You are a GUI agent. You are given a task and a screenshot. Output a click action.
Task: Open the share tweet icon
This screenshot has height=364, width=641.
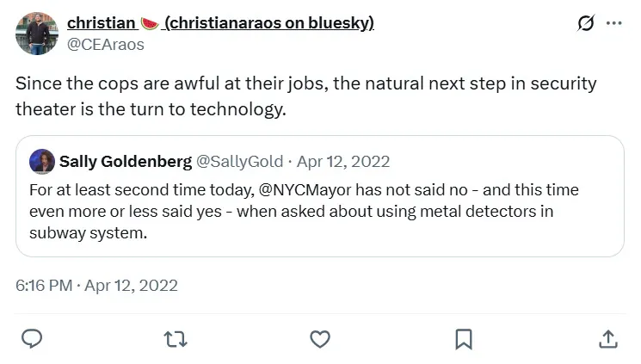click(607, 338)
